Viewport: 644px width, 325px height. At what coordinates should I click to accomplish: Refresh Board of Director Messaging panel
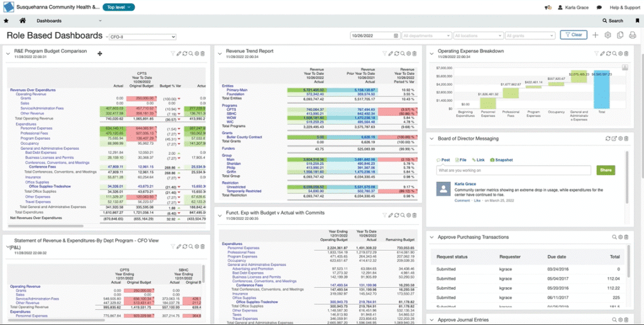tap(608, 139)
